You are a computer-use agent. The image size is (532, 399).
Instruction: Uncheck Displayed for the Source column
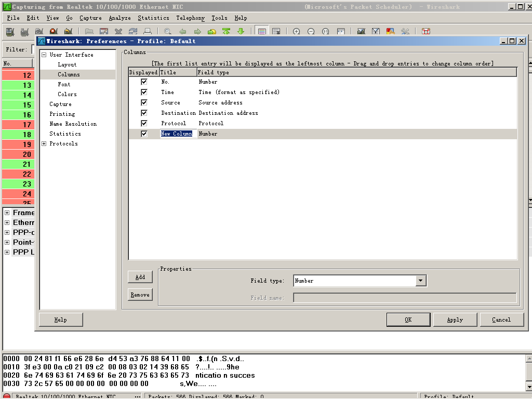144,102
